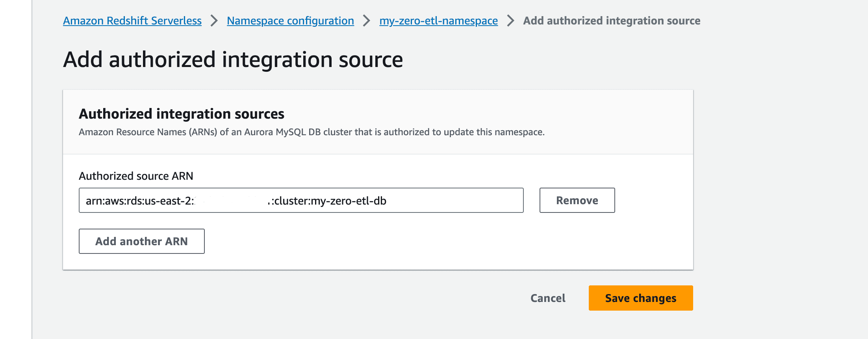
Task: Click the Authorized integration sources panel title
Action: click(x=182, y=114)
